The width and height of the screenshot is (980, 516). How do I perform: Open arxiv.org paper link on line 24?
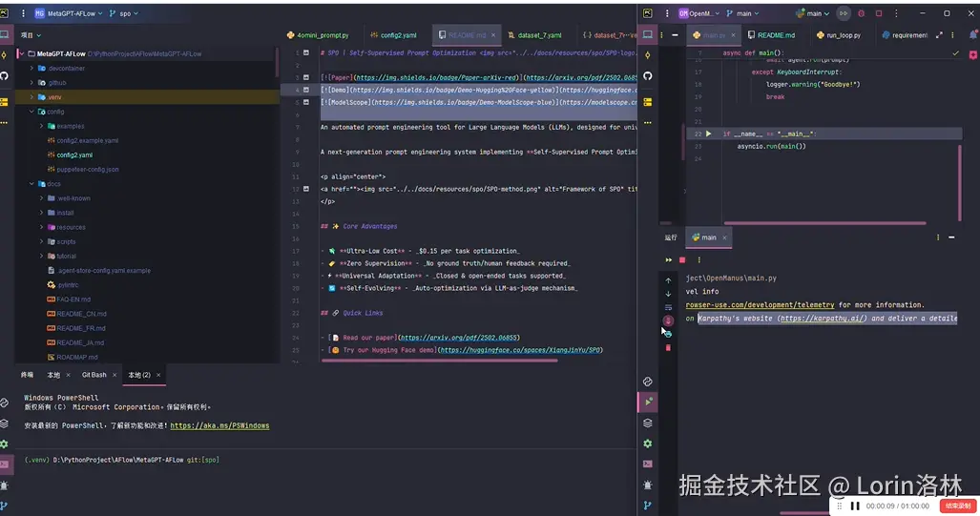coord(459,338)
